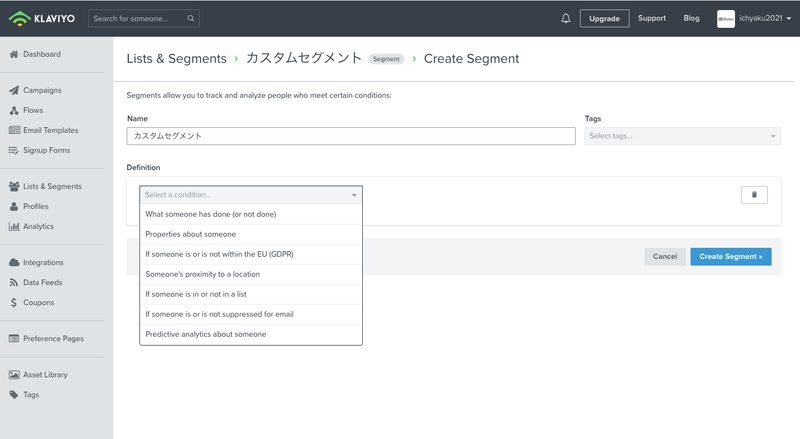Delete the condition with trash button
Screen dimensions: 800x439
click(x=754, y=194)
